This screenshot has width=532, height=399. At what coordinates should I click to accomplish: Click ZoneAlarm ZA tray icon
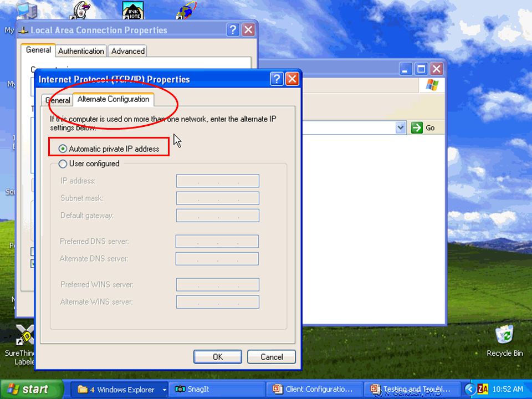pyautogui.click(x=483, y=389)
